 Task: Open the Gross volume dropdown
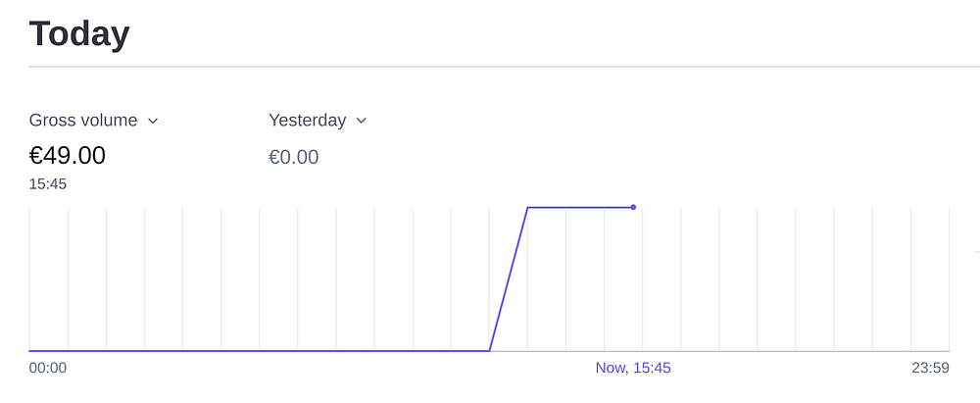[84, 121]
